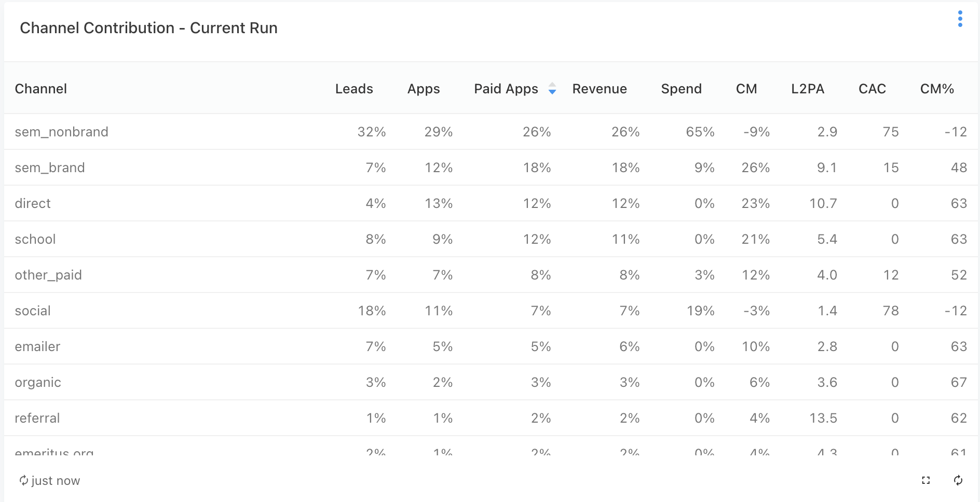Click the social channel cell
980x502 pixels.
click(33, 311)
